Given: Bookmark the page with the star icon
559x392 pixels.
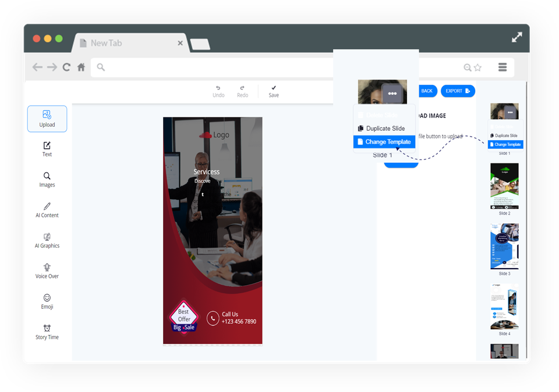Looking at the screenshot, I should pyautogui.click(x=477, y=67).
